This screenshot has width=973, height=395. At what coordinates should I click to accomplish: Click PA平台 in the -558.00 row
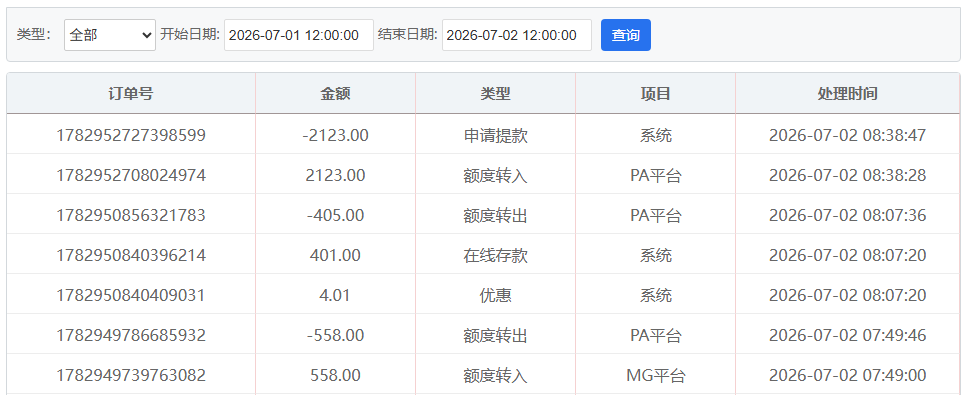(x=655, y=335)
